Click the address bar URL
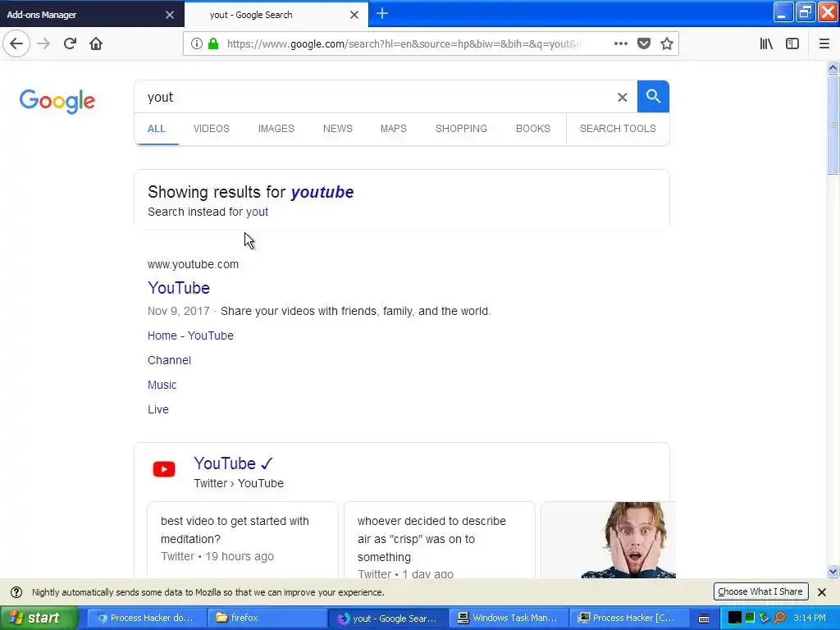Viewport: 840px width, 630px height. (404, 44)
